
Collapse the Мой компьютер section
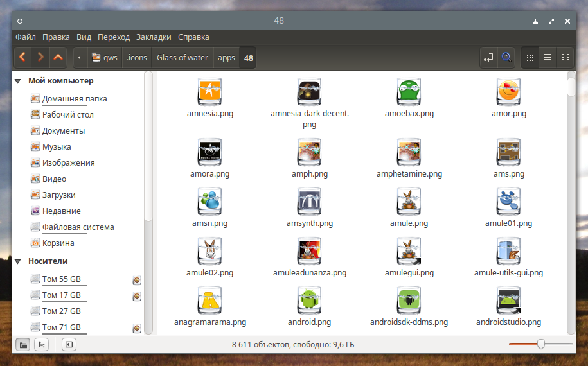click(x=17, y=81)
